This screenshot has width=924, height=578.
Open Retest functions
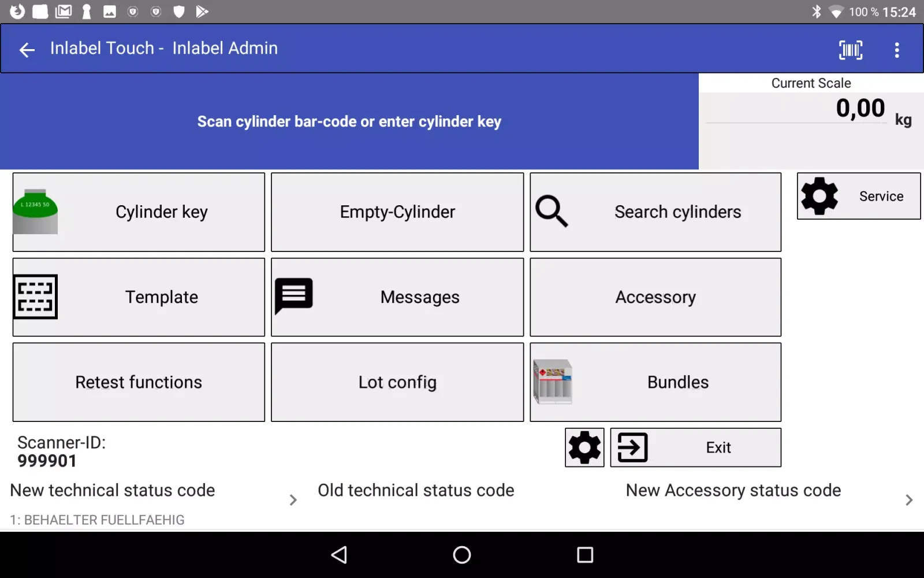click(x=139, y=382)
